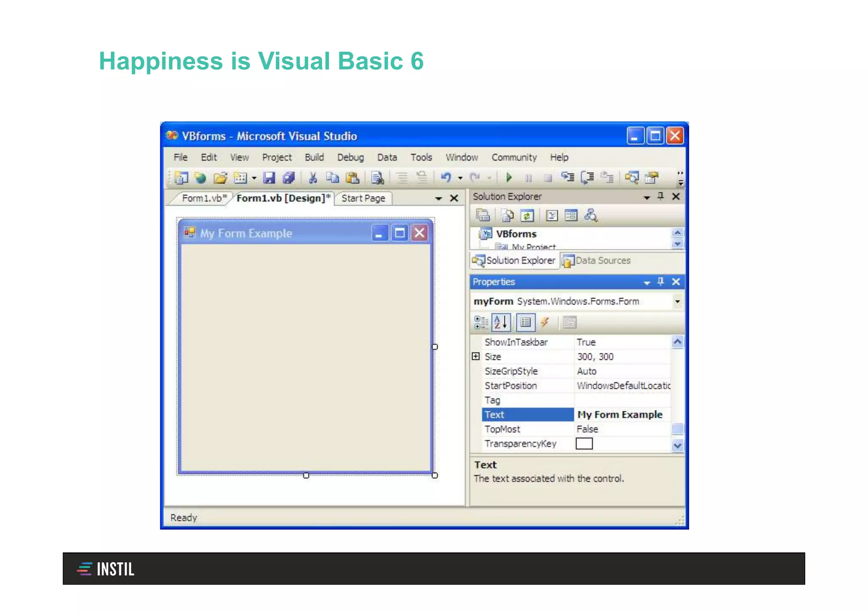
Task: Click View Designer icon in Solution Explorer
Action: tap(571, 216)
